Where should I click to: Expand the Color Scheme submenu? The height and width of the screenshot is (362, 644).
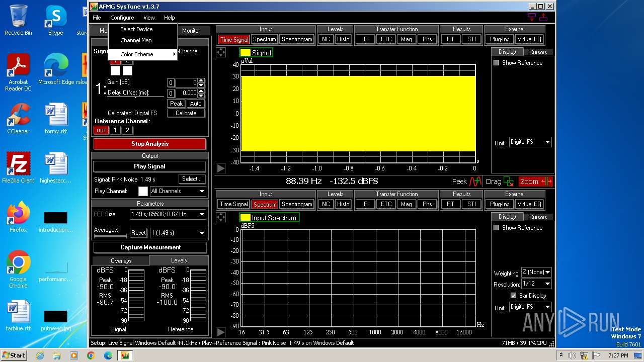(x=143, y=54)
